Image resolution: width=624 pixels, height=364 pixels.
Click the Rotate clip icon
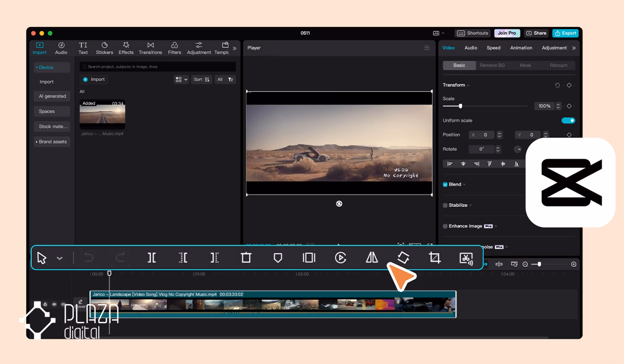click(x=404, y=257)
